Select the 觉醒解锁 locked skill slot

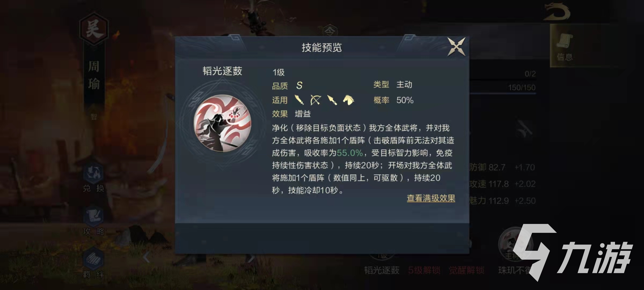tap(467, 270)
